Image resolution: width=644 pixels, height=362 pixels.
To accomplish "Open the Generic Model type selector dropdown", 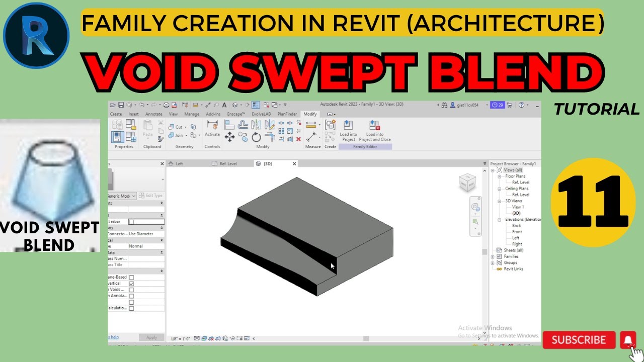I will coord(133,196).
